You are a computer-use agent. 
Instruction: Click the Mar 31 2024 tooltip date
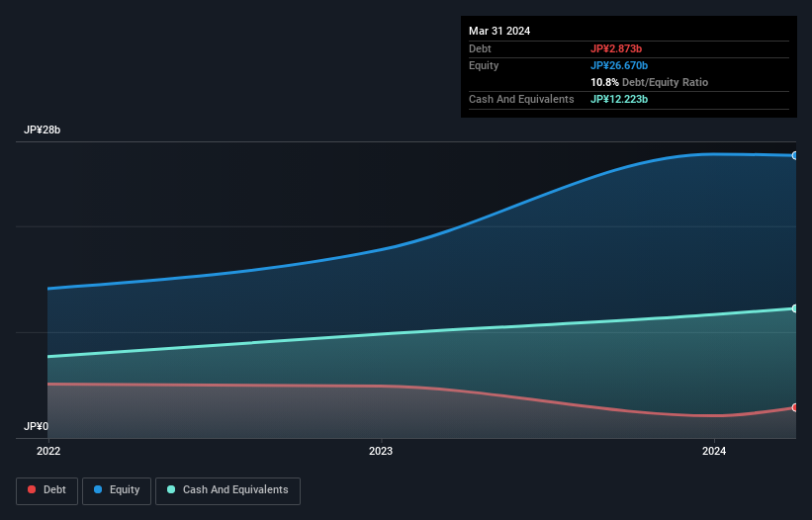pos(499,31)
